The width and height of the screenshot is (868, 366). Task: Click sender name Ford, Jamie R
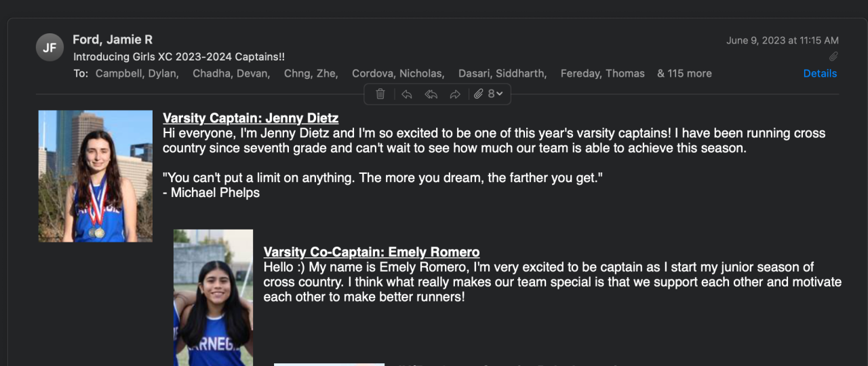click(x=113, y=40)
